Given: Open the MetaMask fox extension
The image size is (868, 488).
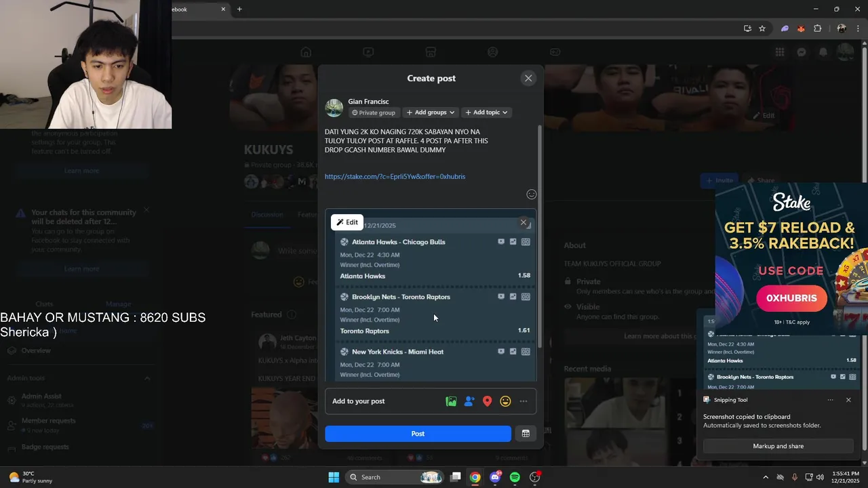Looking at the screenshot, I should tap(801, 28).
